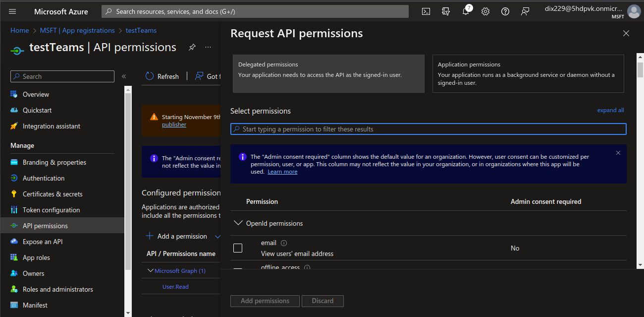The width and height of the screenshot is (644, 317).
Task: Click the App roles icon
Action: click(x=14, y=257)
